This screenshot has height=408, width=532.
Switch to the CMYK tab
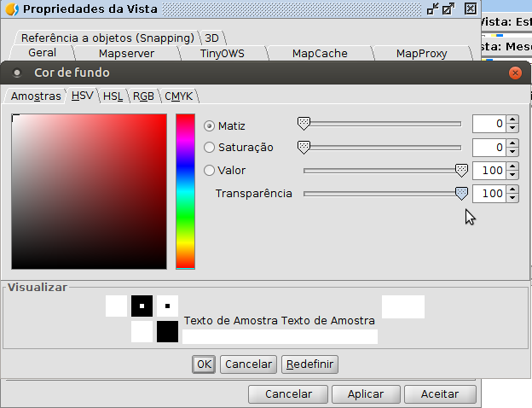[x=178, y=96]
